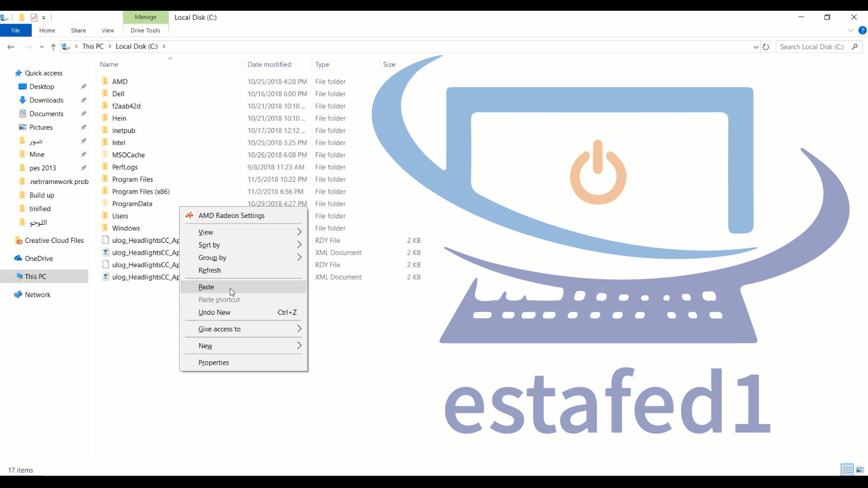The image size is (868, 488).
Task: Expand the address bar history dropdown
Action: tap(756, 46)
